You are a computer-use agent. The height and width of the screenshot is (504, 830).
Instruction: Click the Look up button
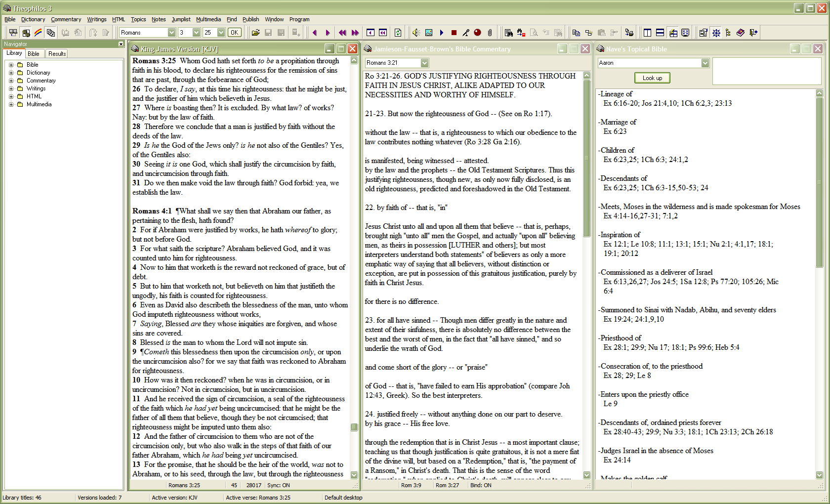(652, 78)
